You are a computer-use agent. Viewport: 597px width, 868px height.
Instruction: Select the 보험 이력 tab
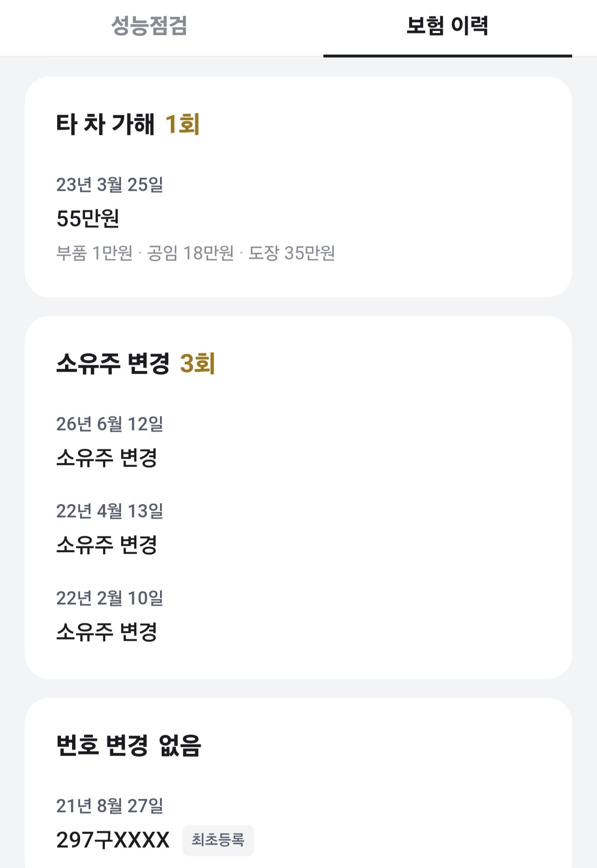coord(447,26)
